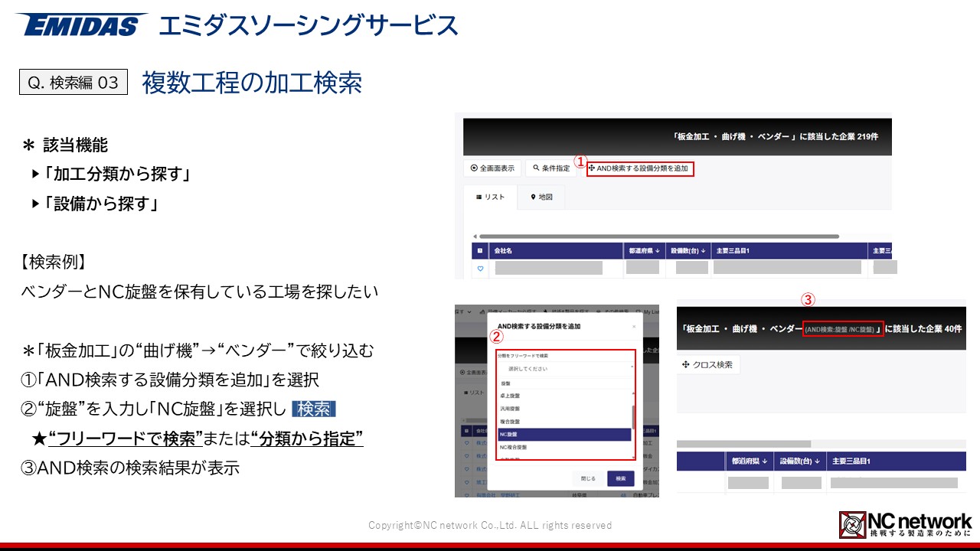
Task: Click AND検索する設備分類を追加 in the toolbar
Action: [x=639, y=168]
